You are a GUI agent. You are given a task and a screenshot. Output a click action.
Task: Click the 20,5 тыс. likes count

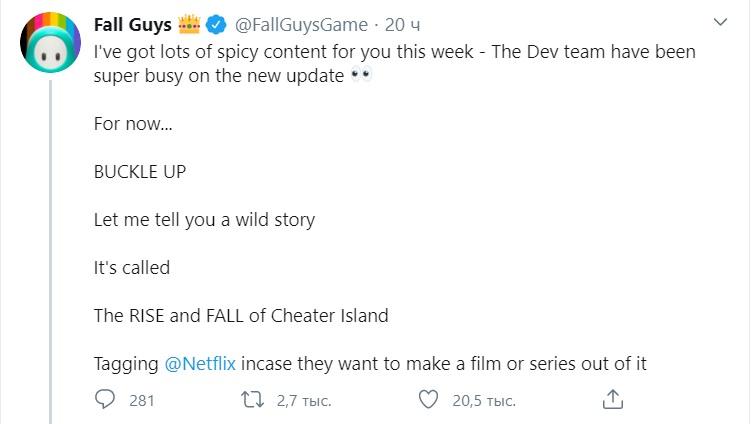tap(483, 401)
